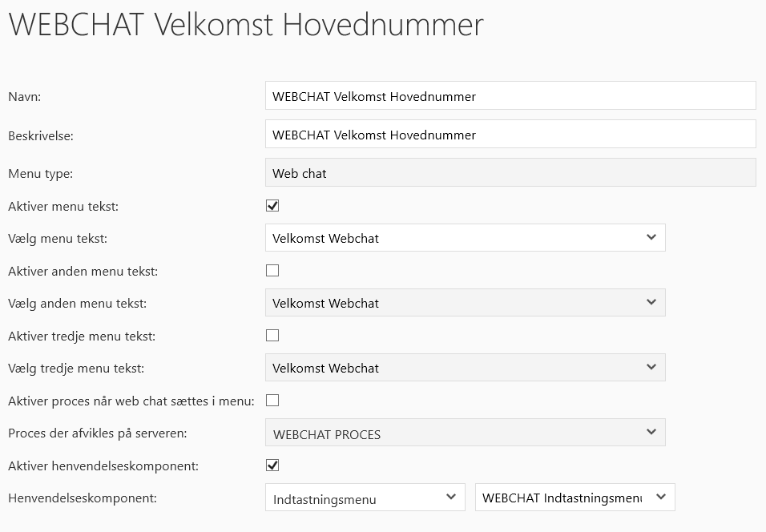Screen dimensions: 766x532
Task: Enable the 'Aktiver anden menu tekst' checkbox
Action: click(272, 271)
